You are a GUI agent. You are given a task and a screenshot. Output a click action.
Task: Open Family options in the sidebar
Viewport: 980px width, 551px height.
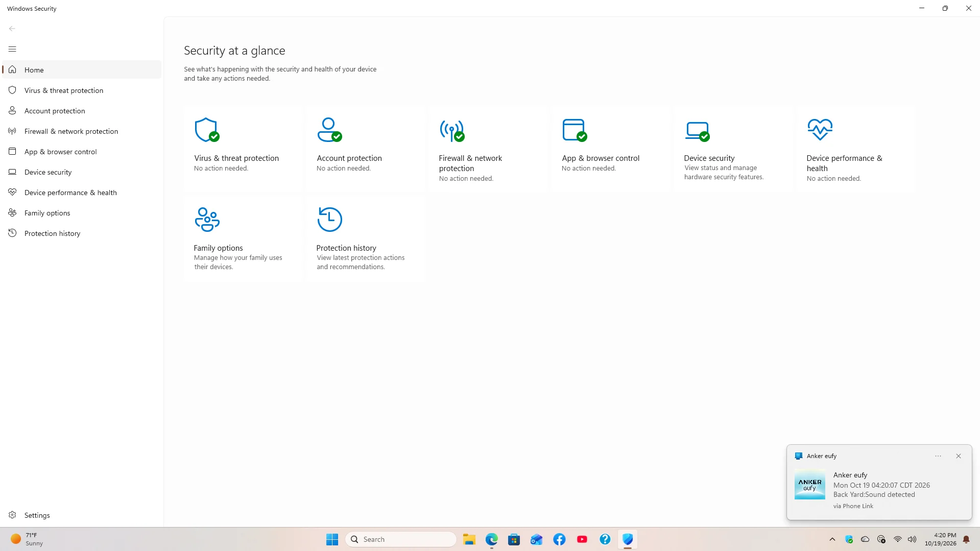[82, 213]
